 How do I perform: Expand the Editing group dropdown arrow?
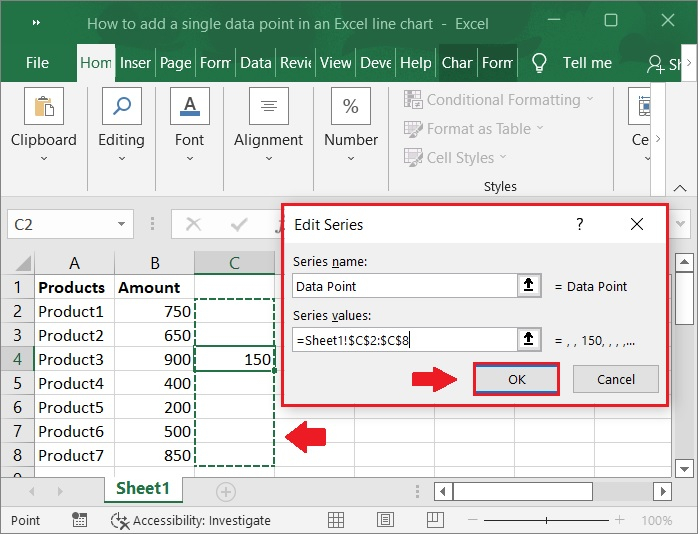pos(121,159)
